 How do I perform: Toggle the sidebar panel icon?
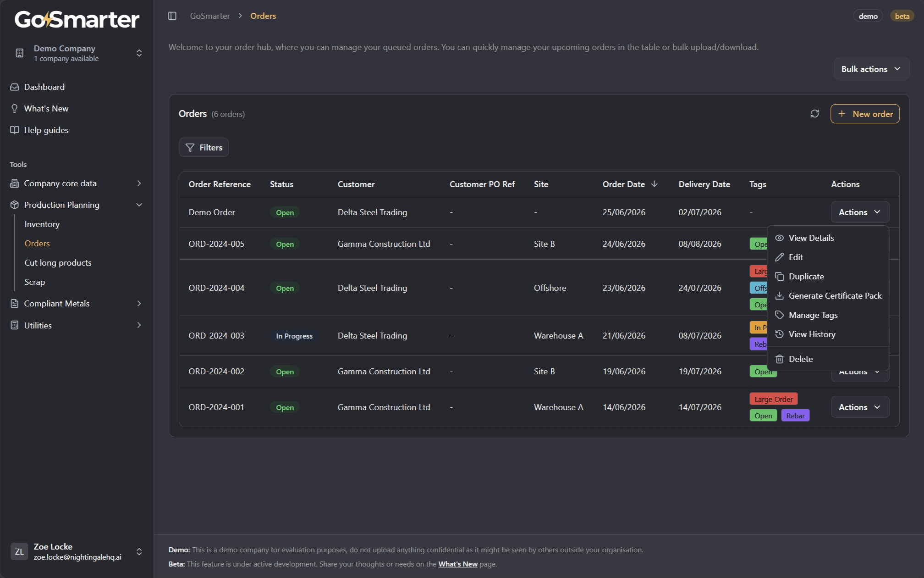172,16
